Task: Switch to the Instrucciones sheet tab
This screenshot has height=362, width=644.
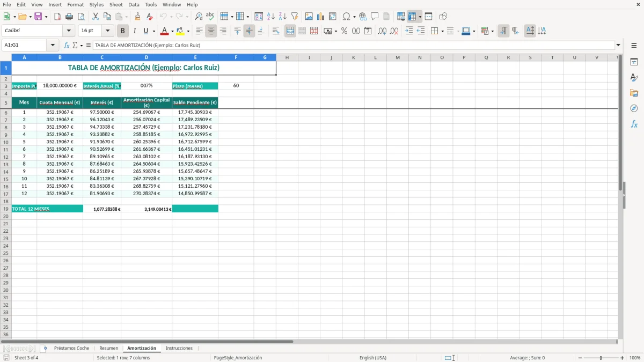Action: click(179, 348)
